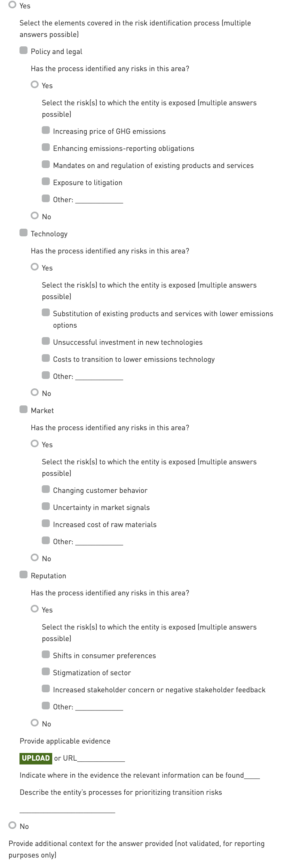Check the Reputation checkbox
This screenshot has height=868, width=291.
point(23,575)
